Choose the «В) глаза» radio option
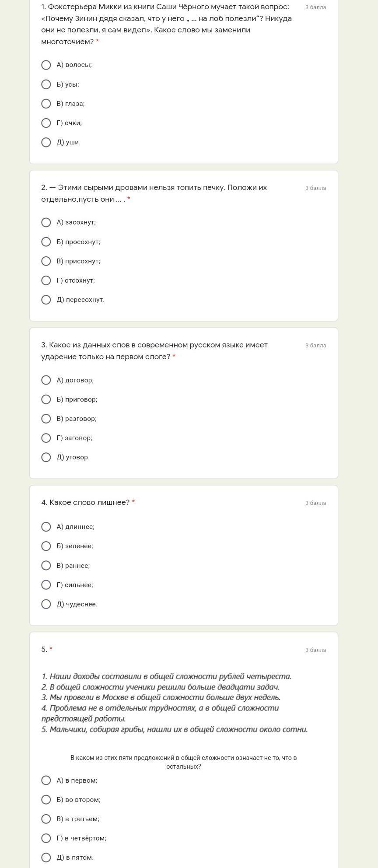The image size is (378, 868). click(x=46, y=104)
